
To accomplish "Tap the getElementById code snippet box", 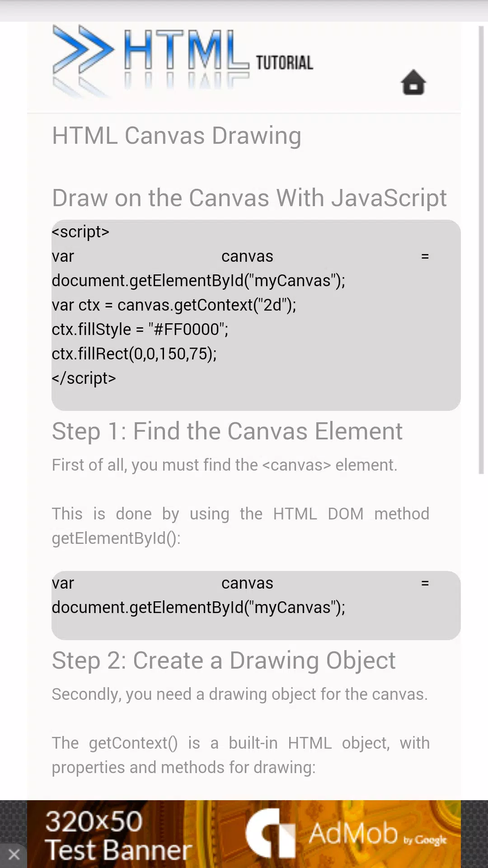I will [x=256, y=605].
